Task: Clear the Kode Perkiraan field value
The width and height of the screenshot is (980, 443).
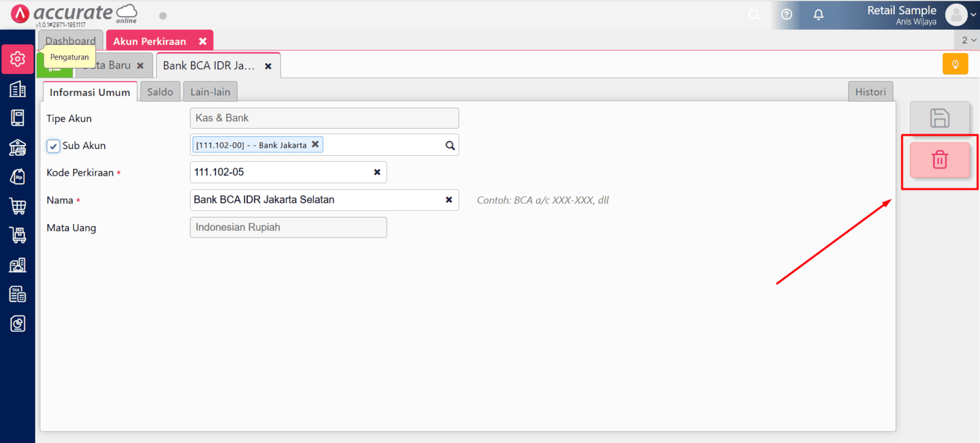Action: pyautogui.click(x=377, y=172)
